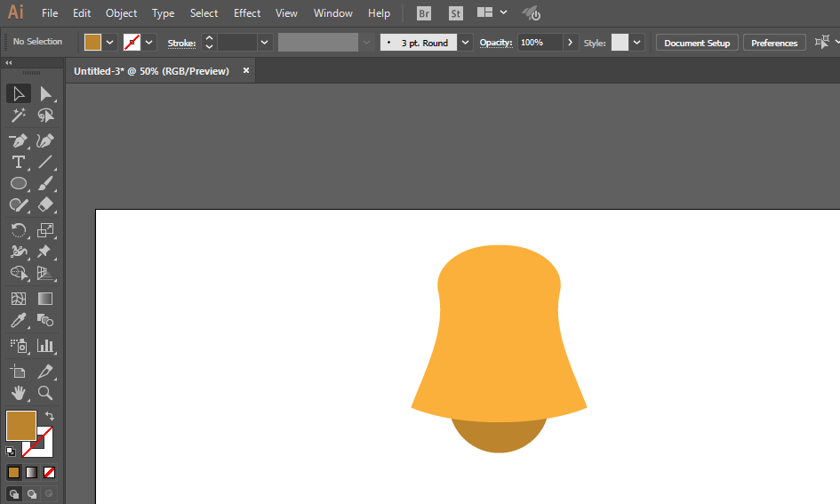The image size is (840, 504).
Task: Select the Shaper tool
Action: click(x=18, y=204)
